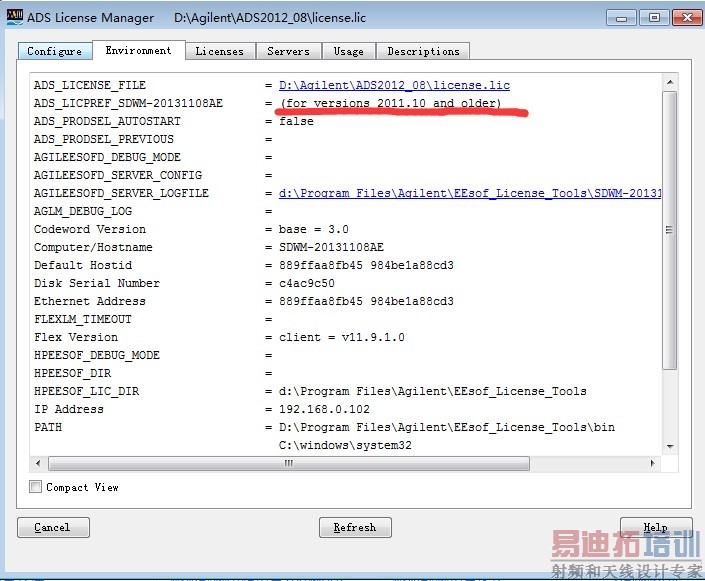Click the HPEESOF_LIC_DIR label

(87, 391)
